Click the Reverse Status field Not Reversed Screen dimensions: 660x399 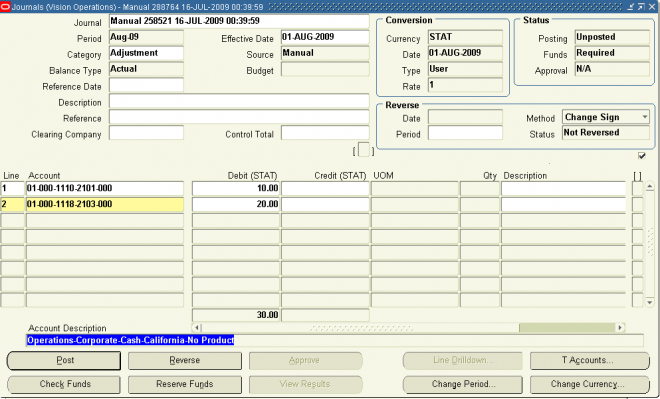[606, 133]
